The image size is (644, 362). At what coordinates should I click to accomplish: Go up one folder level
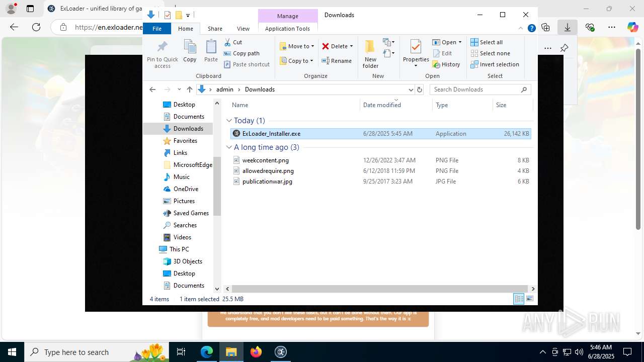click(x=189, y=89)
